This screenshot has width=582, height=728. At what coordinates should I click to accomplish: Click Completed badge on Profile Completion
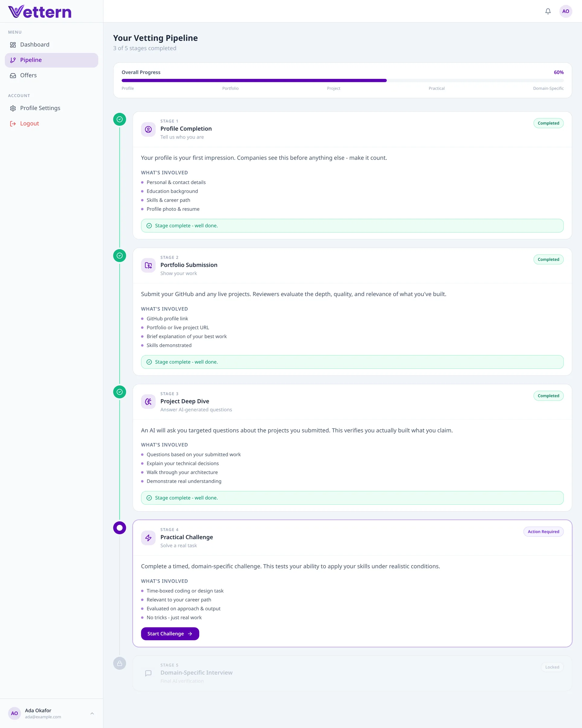548,123
